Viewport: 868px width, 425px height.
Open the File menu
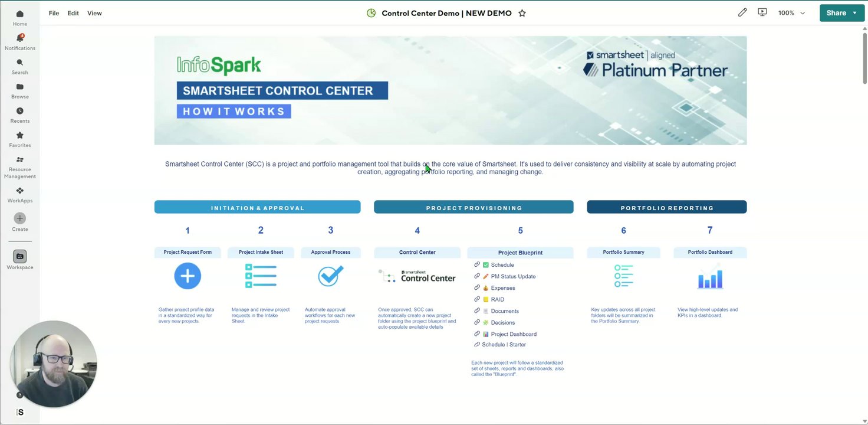click(54, 13)
